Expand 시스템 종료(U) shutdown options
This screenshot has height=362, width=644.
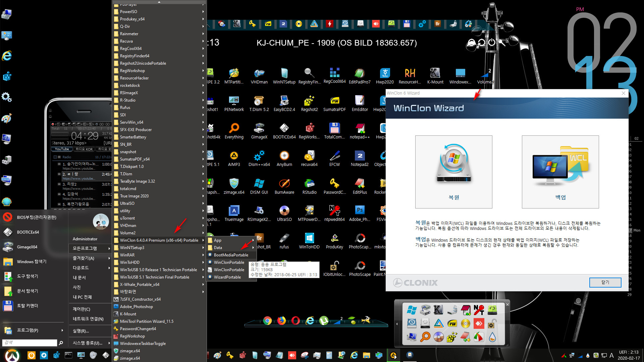tap(90, 343)
